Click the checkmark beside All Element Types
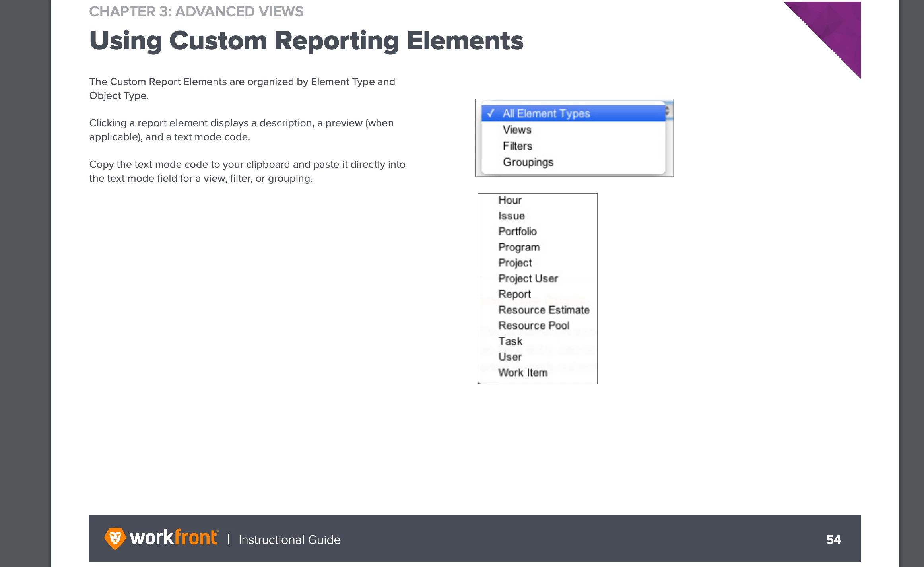 coord(491,113)
